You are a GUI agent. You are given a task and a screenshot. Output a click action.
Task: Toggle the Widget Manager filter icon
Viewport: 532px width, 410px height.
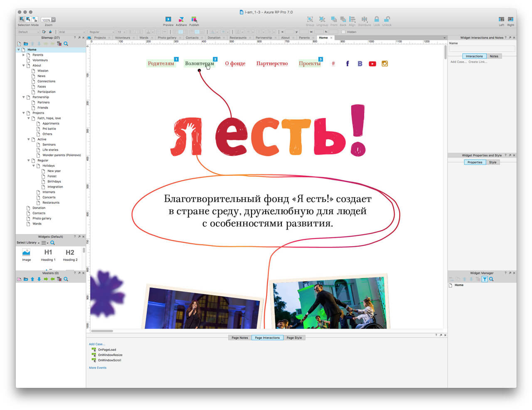(x=485, y=279)
